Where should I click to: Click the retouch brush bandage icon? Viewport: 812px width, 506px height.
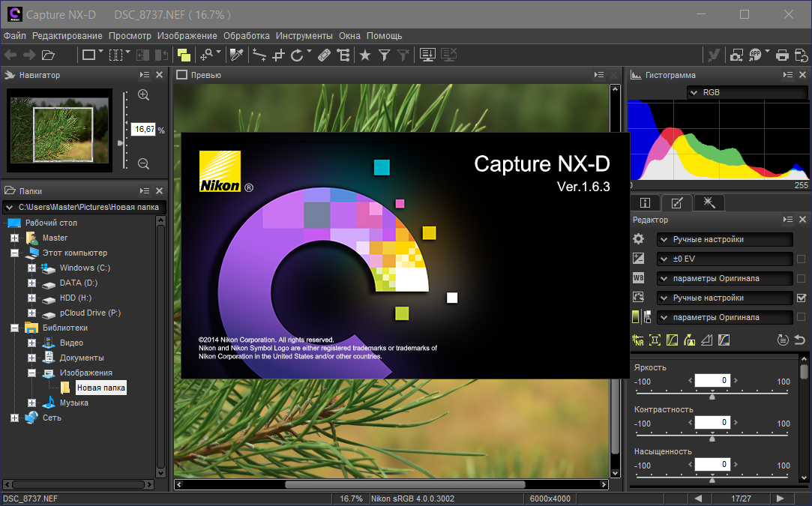(324, 55)
